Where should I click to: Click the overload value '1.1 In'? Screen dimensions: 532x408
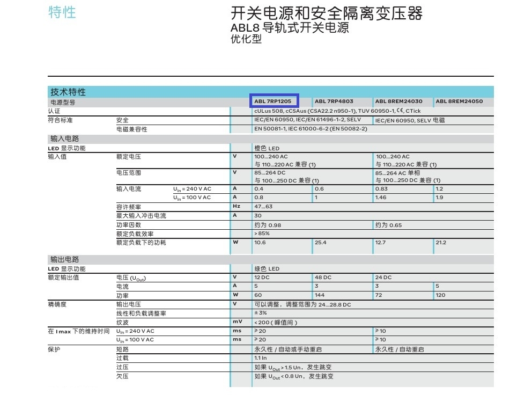point(260,358)
